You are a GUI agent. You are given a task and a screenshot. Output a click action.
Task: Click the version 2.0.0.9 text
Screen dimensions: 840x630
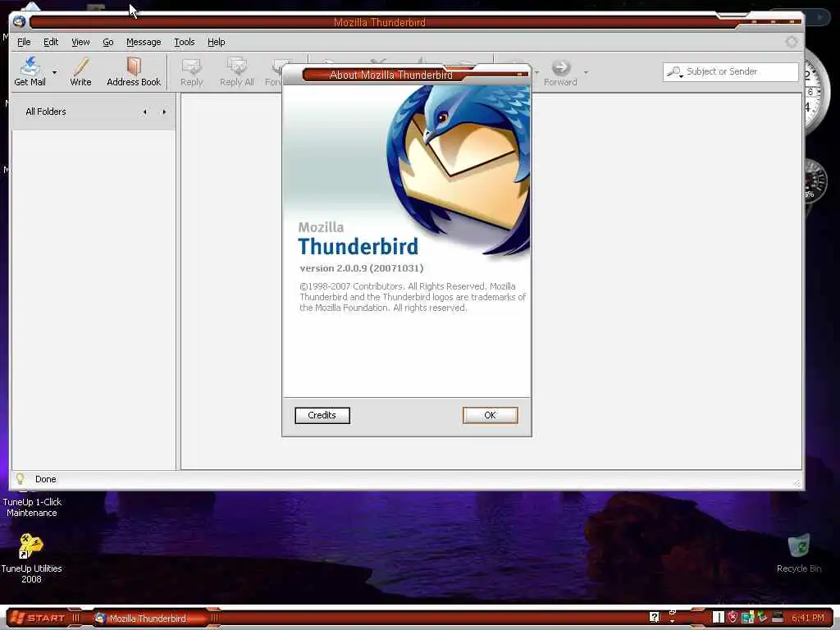tap(362, 268)
